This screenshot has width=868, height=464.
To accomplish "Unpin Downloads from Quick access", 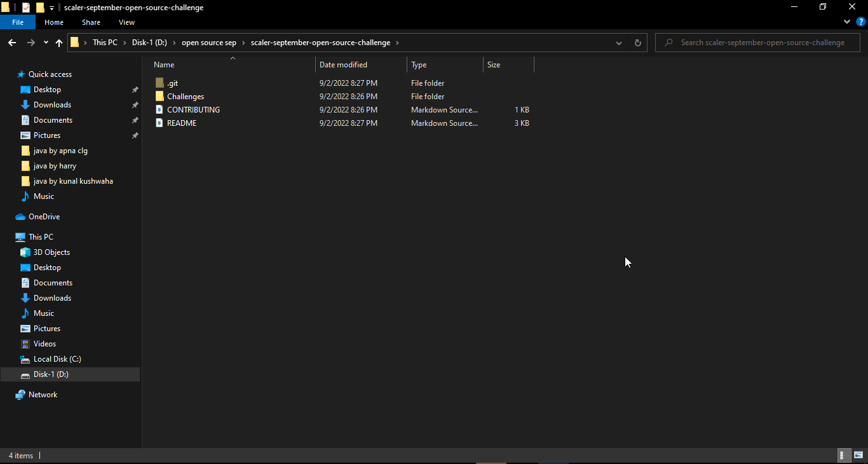I will point(135,104).
